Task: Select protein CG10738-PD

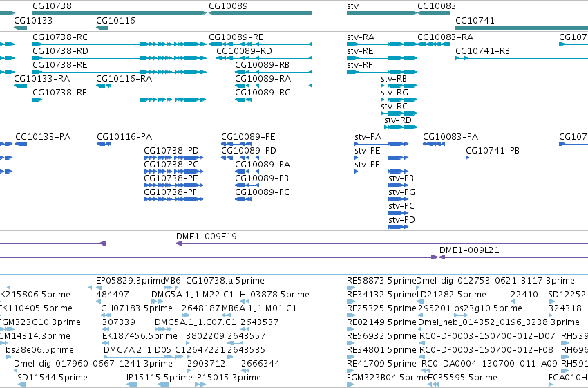Action: [171, 151]
